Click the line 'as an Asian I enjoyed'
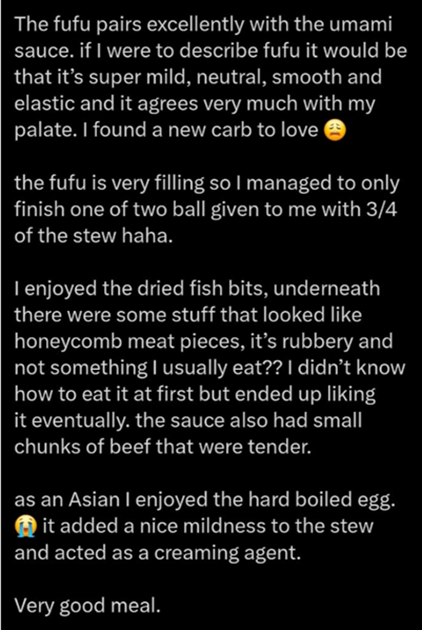 pos(205,500)
